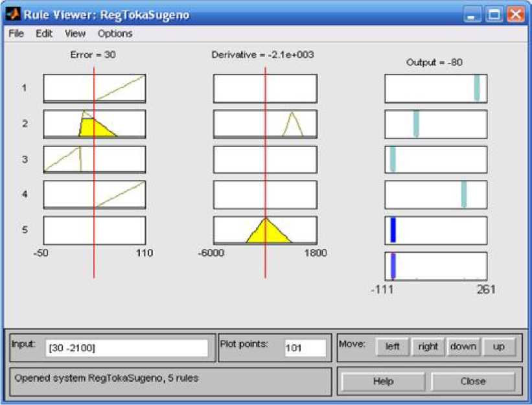
Task: Select rule number 1 label
Action: click(24, 88)
